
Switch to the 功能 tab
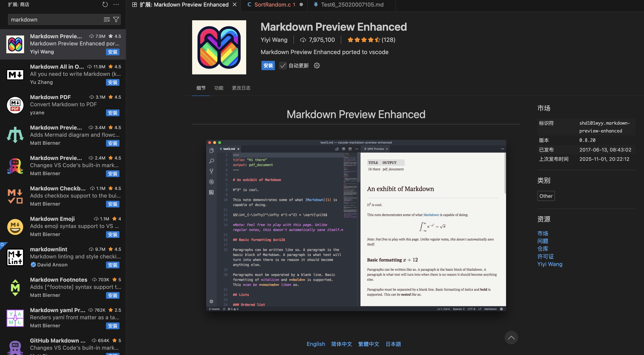click(x=219, y=88)
